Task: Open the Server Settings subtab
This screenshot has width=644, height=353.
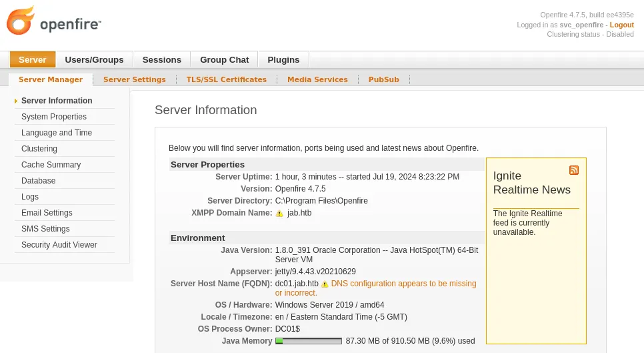Action: pyautogui.click(x=134, y=79)
